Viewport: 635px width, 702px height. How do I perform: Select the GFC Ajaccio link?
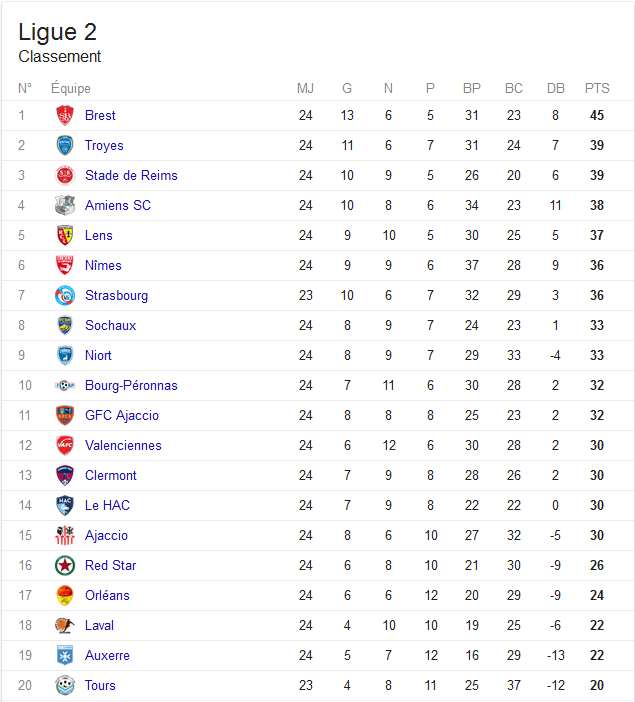(122, 415)
